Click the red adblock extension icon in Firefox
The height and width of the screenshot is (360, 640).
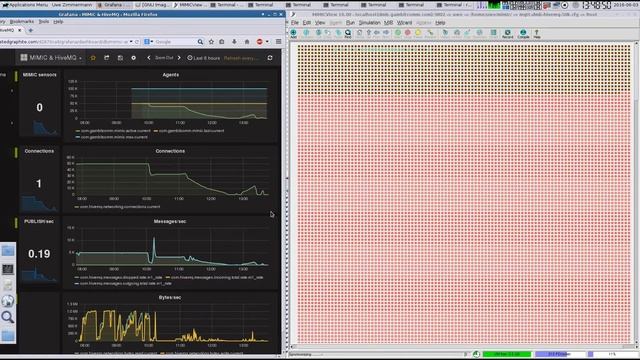point(260,42)
